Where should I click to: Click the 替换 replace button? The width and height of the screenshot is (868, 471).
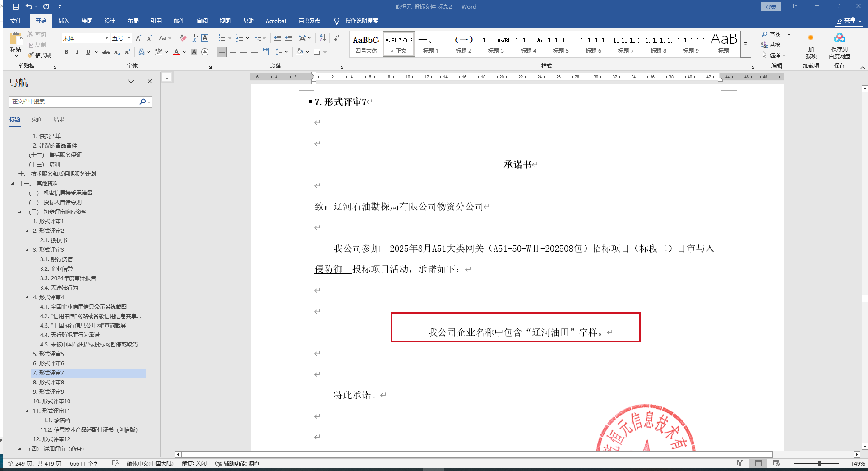pos(771,45)
